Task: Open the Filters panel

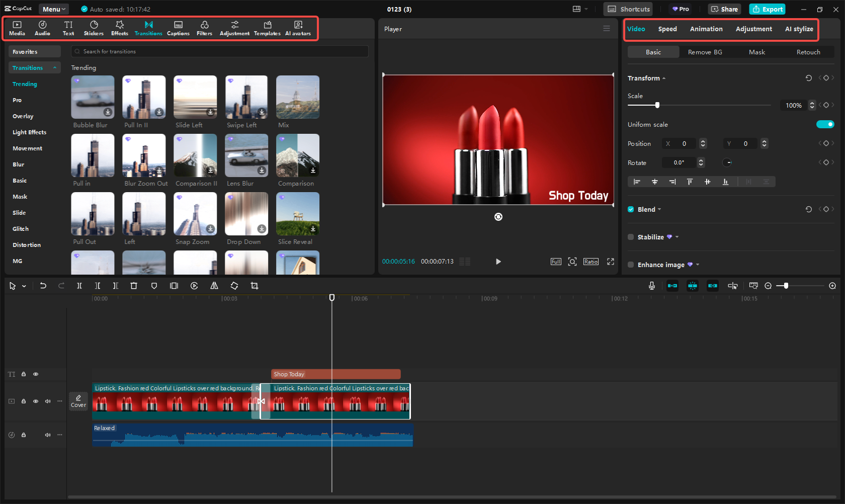Action: click(x=204, y=28)
